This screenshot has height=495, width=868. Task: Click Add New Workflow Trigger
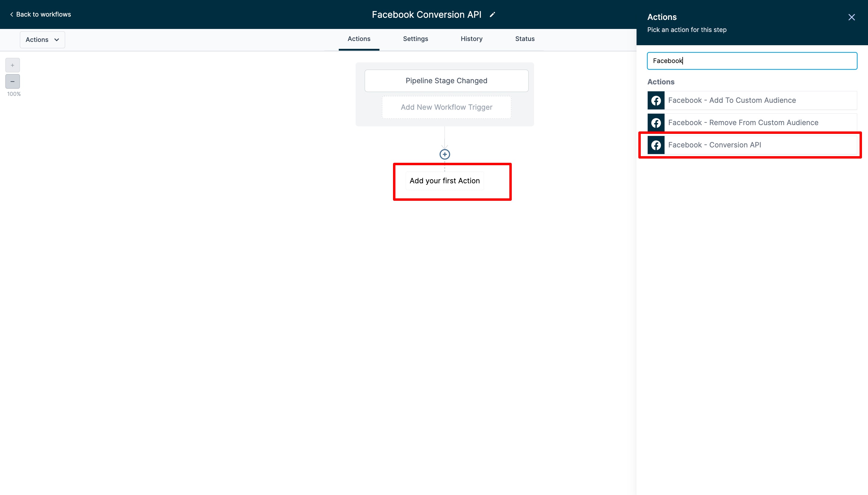click(x=446, y=107)
